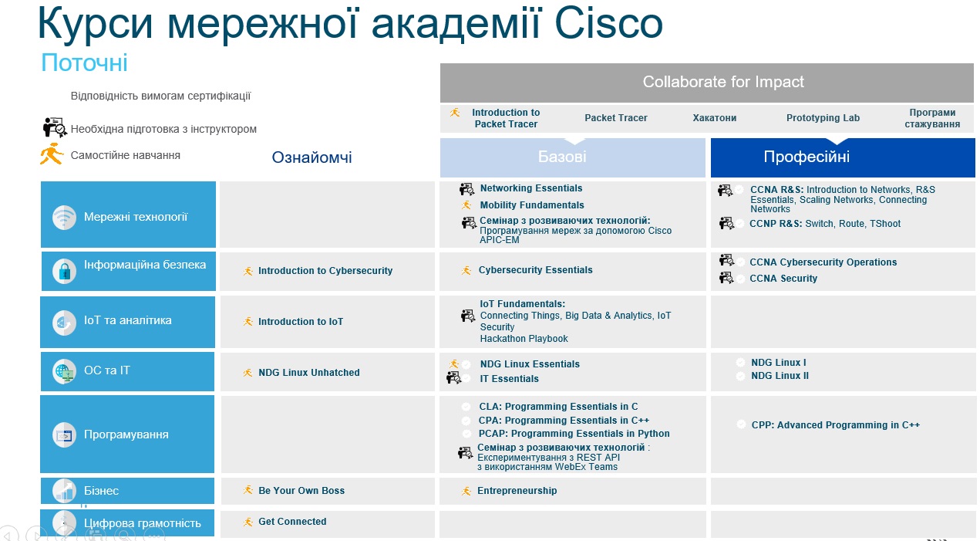The height and width of the screenshot is (541, 980).
Task: Click the certification badge beside PCAP Programming Essentials
Action: pos(466,434)
